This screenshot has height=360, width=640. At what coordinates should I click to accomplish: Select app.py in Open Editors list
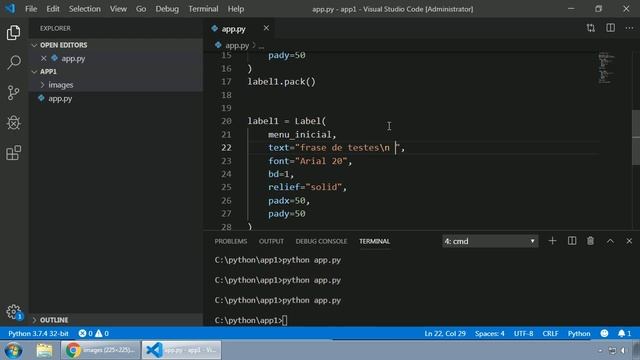pyautogui.click(x=73, y=58)
